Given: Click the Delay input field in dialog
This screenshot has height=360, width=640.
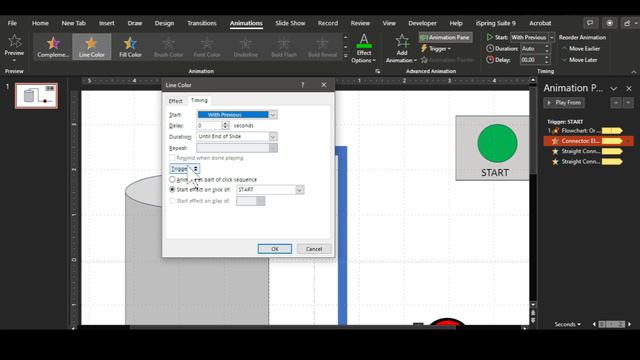Looking at the screenshot, I should [209, 126].
